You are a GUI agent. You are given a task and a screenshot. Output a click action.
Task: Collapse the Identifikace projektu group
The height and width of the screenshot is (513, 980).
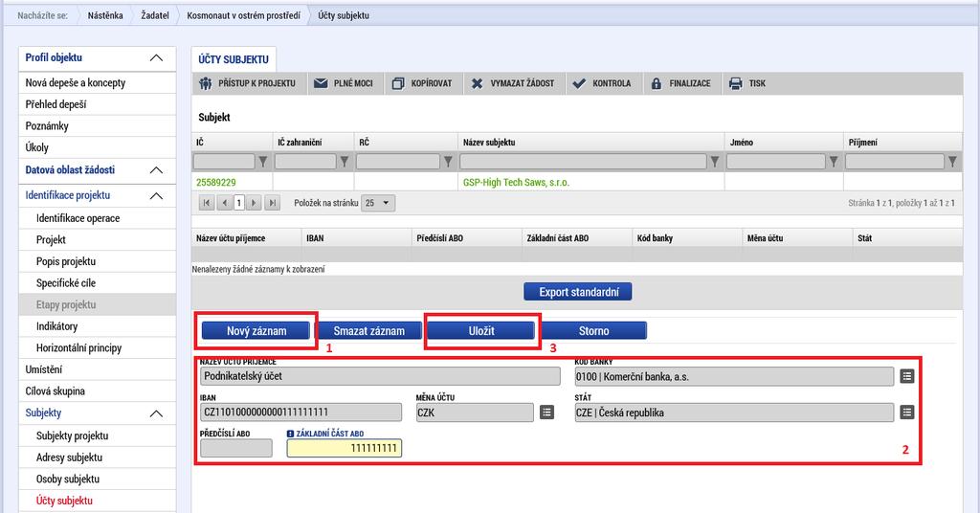point(156,195)
